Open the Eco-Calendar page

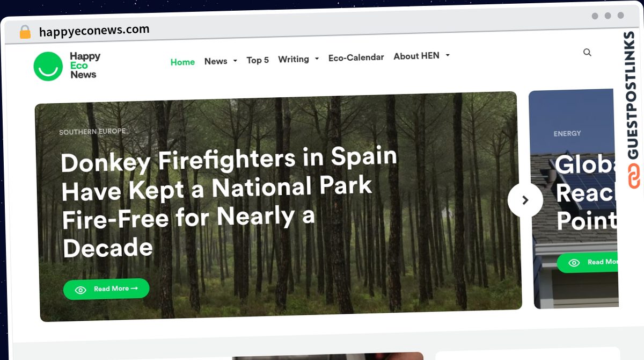point(356,57)
